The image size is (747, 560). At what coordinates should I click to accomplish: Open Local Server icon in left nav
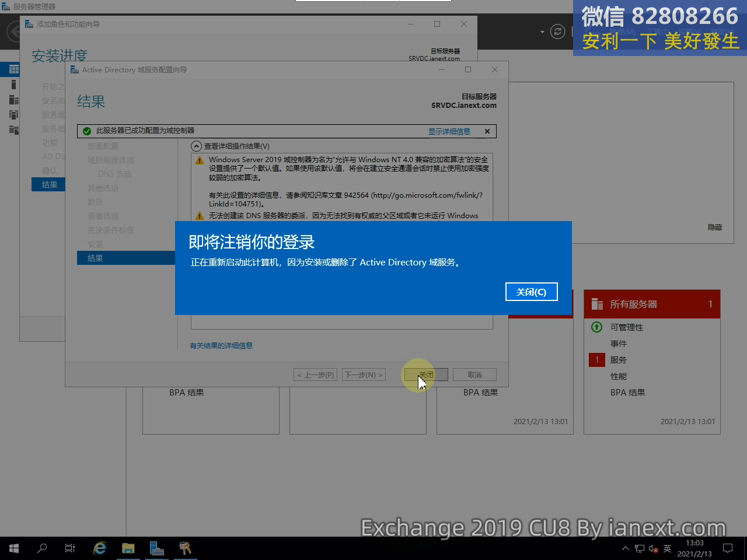(x=13, y=85)
